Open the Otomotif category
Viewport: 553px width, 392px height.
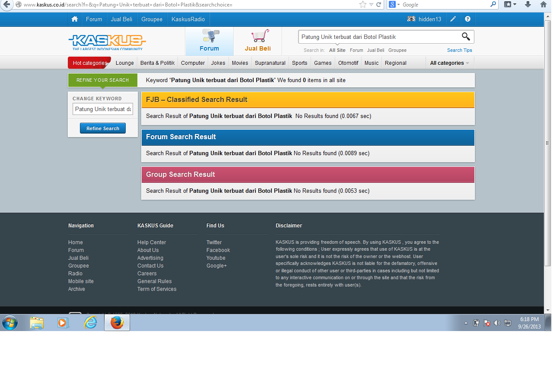(348, 63)
